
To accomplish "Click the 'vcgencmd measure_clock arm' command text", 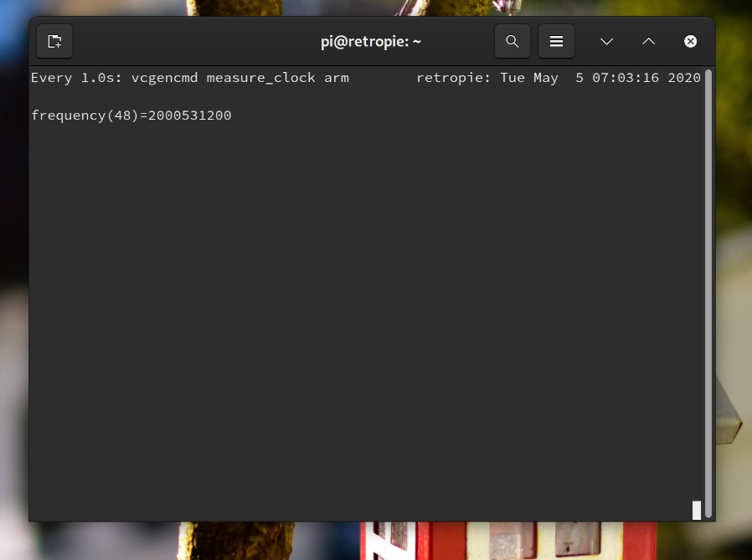I will click(240, 78).
